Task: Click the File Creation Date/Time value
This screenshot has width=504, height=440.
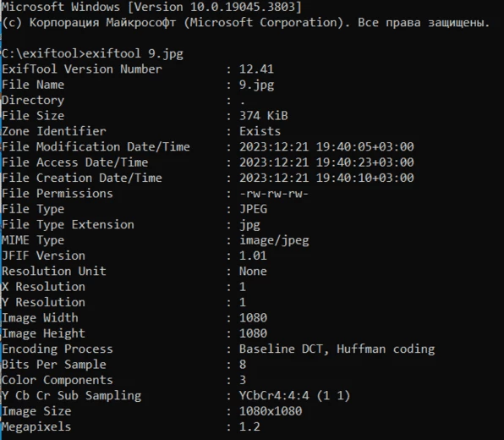Action: [326, 178]
